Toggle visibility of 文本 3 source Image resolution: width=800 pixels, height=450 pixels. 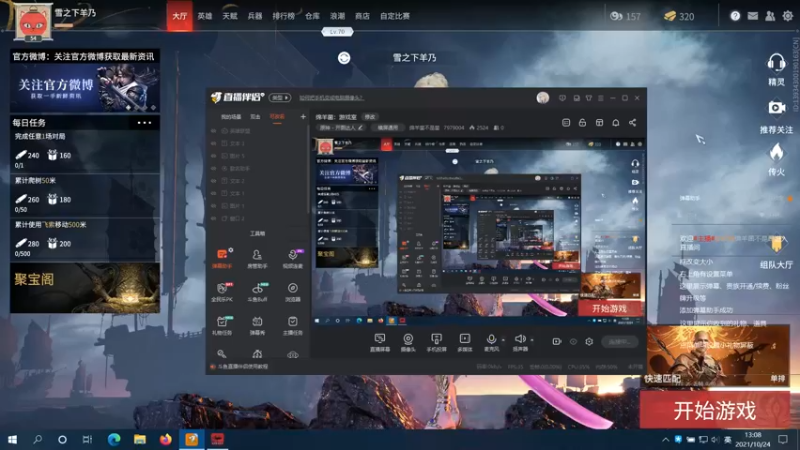(x=214, y=143)
